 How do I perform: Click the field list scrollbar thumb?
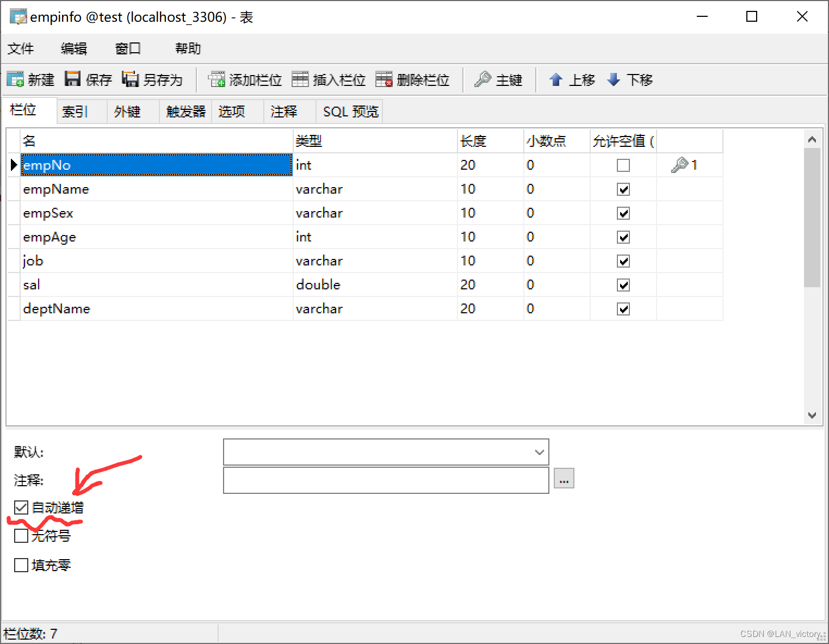click(812, 218)
